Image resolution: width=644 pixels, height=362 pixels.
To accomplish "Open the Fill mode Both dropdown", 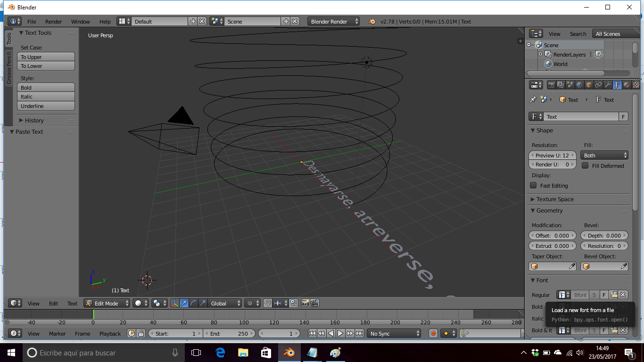I will pos(604,155).
